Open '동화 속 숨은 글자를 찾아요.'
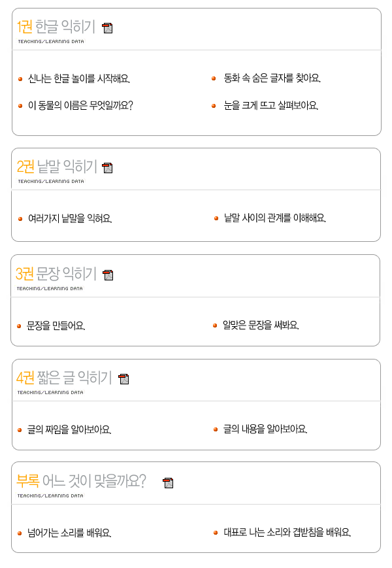This screenshot has height=568, width=392. (272, 78)
